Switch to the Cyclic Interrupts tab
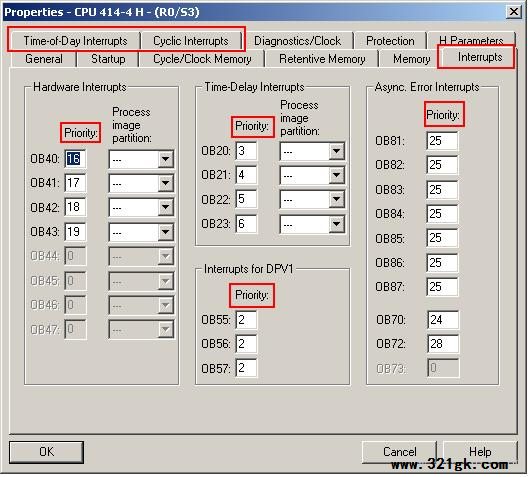 pos(191,41)
